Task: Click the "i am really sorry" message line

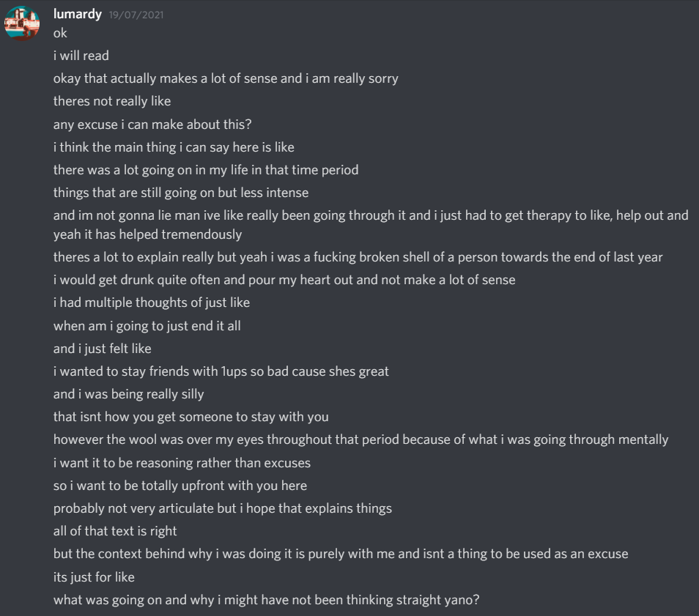Action: [226, 78]
